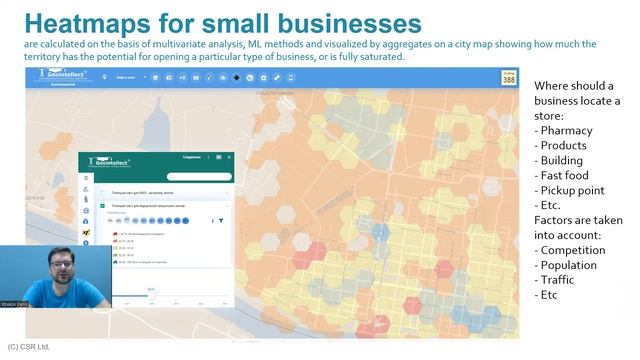Select the black diamond tool in the blue toolbar
640x360 pixels.
[x=236, y=78]
